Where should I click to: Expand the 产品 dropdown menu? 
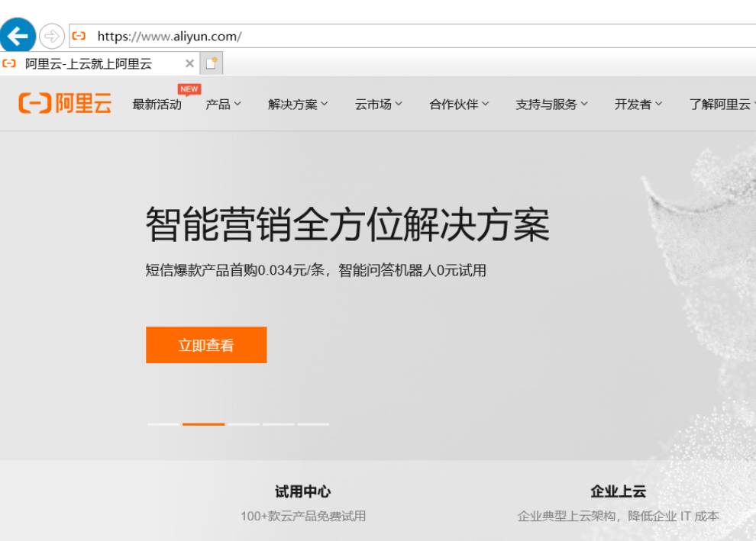pos(223,104)
